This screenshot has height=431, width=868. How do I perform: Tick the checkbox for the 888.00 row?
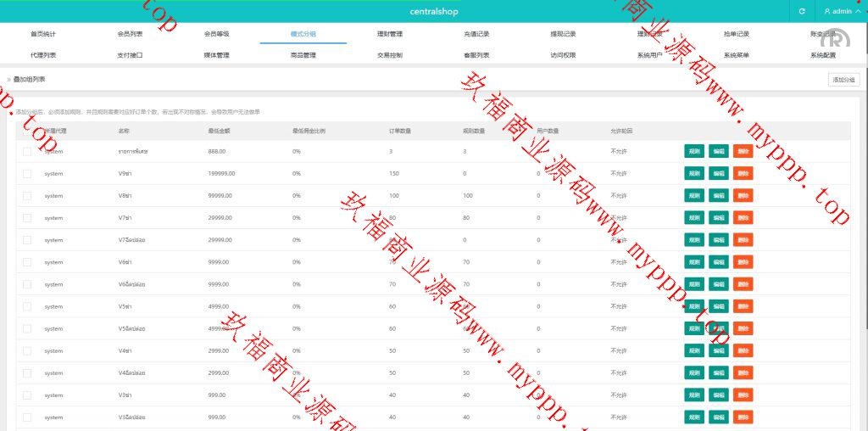click(x=27, y=151)
